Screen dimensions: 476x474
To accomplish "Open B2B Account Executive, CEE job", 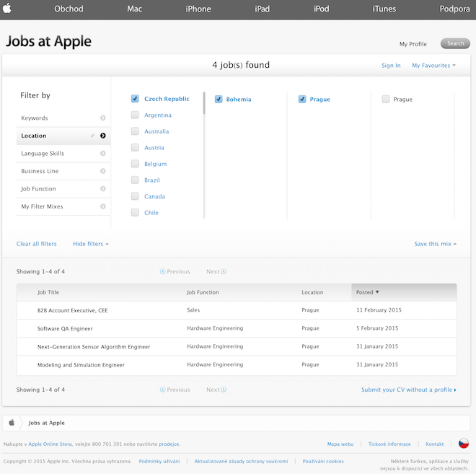I will click(x=73, y=310).
